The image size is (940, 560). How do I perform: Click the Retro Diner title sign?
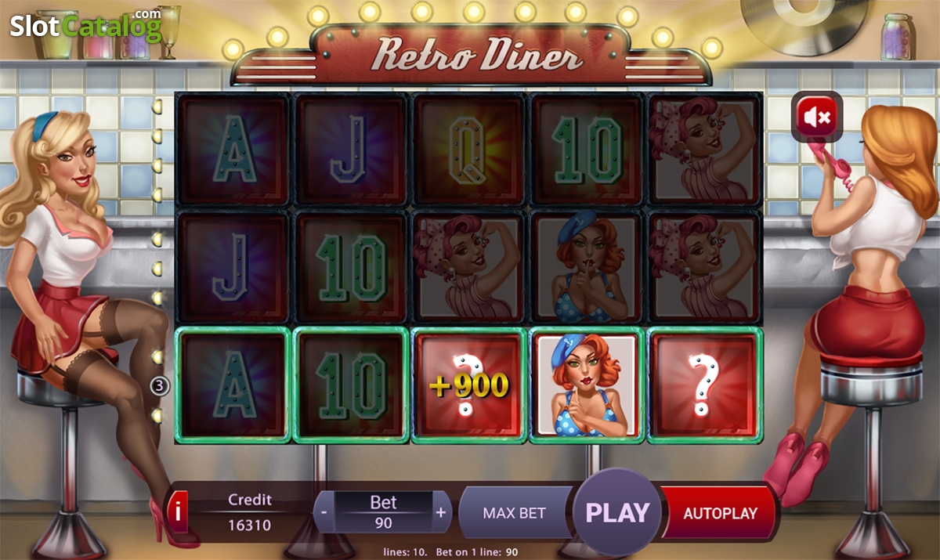point(472,55)
